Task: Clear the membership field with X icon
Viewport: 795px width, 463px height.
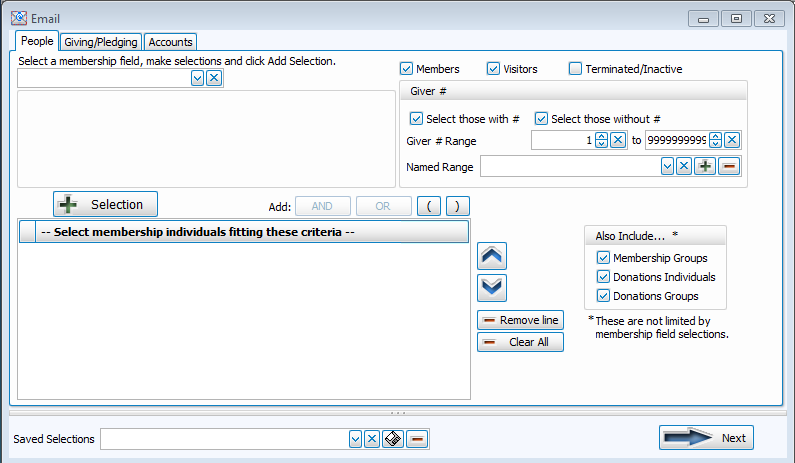Action: [x=214, y=78]
